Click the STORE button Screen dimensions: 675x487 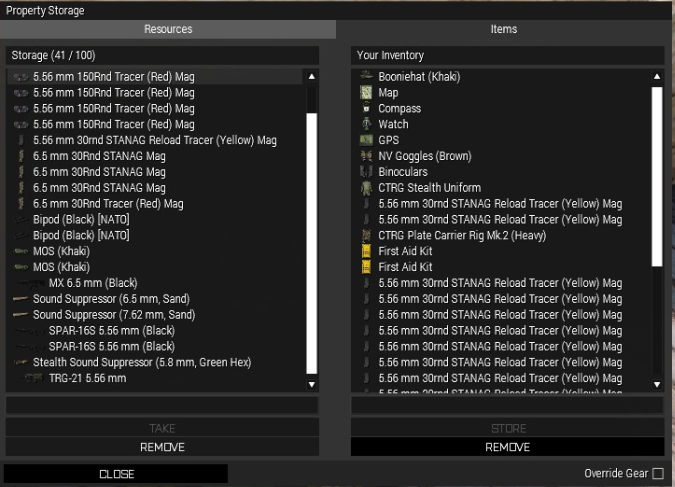508,428
